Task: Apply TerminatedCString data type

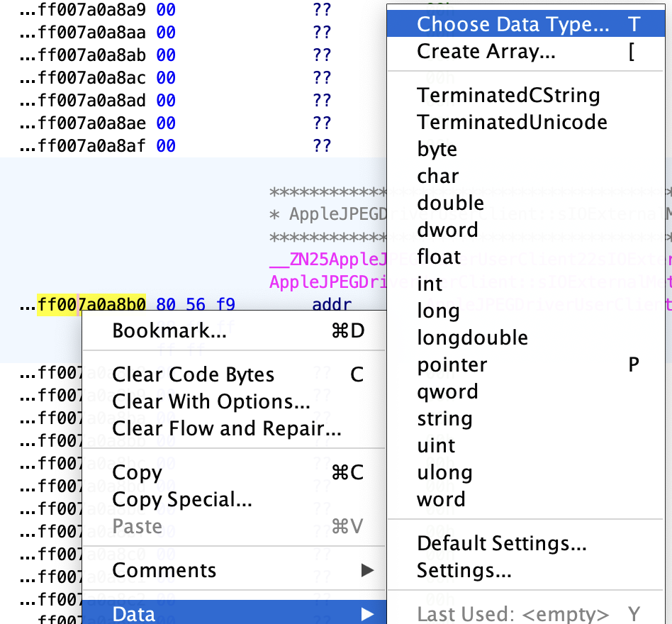Action: click(x=508, y=95)
